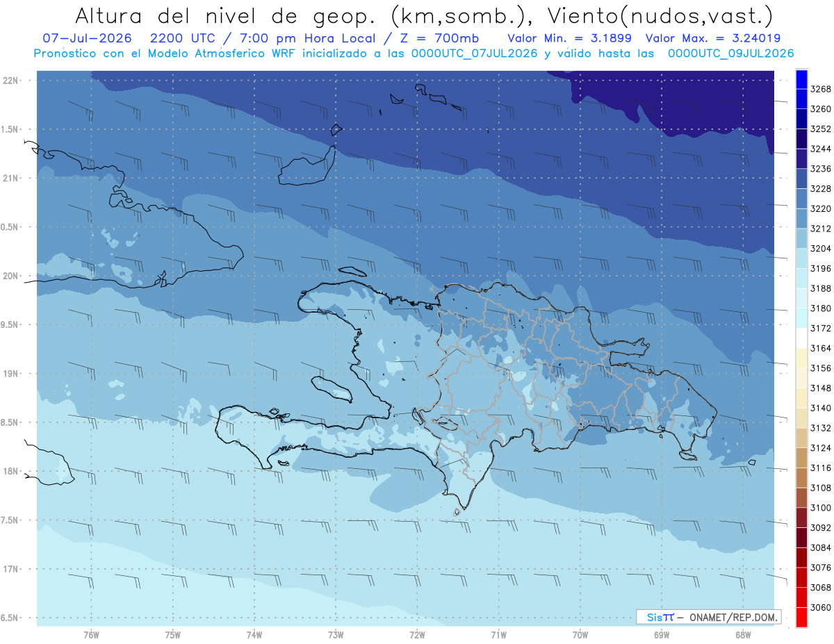
Task: Click the bright red swatch below 3060
Action: [x=801, y=618]
